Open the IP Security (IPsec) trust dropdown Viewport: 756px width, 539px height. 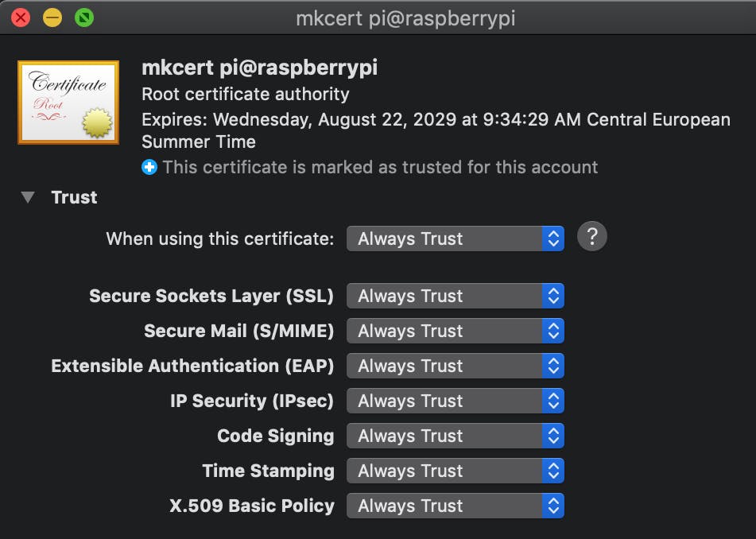click(455, 401)
